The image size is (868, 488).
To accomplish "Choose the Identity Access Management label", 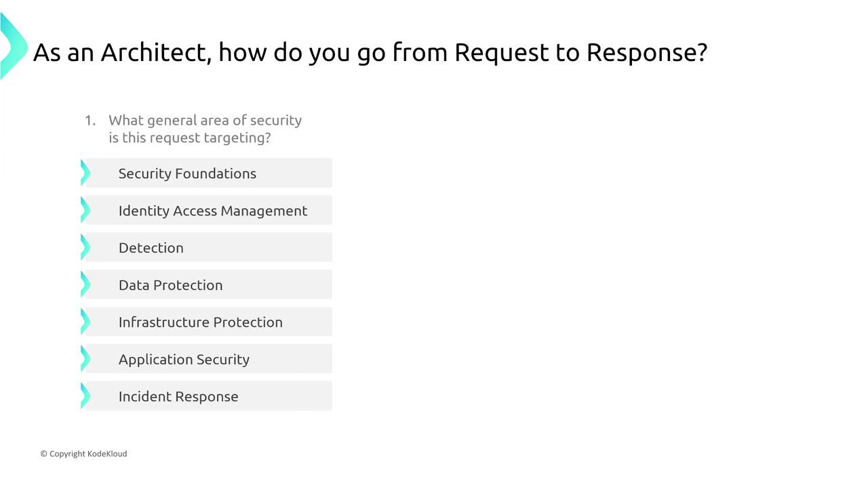I will [x=213, y=211].
